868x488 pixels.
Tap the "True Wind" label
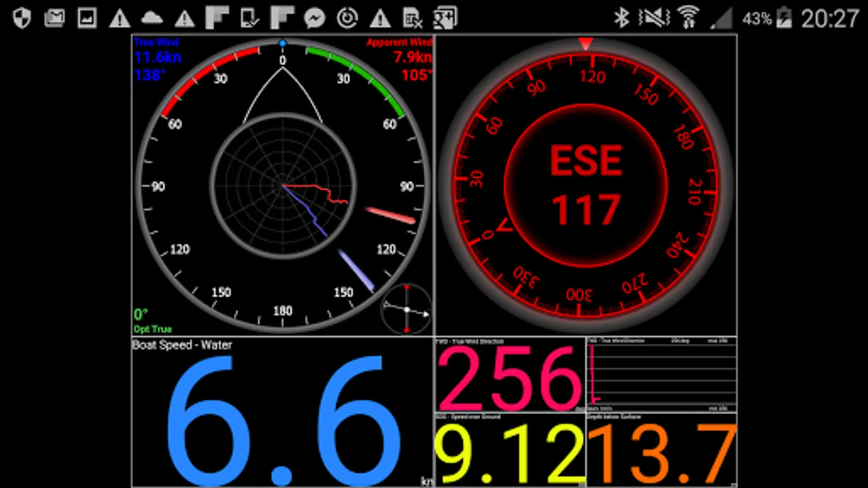pos(156,42)
